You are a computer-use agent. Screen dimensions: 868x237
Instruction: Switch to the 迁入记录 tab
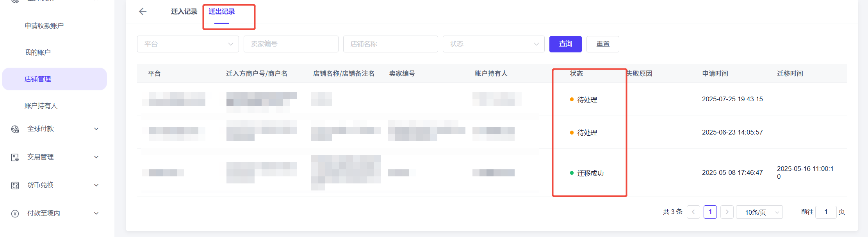184,12
